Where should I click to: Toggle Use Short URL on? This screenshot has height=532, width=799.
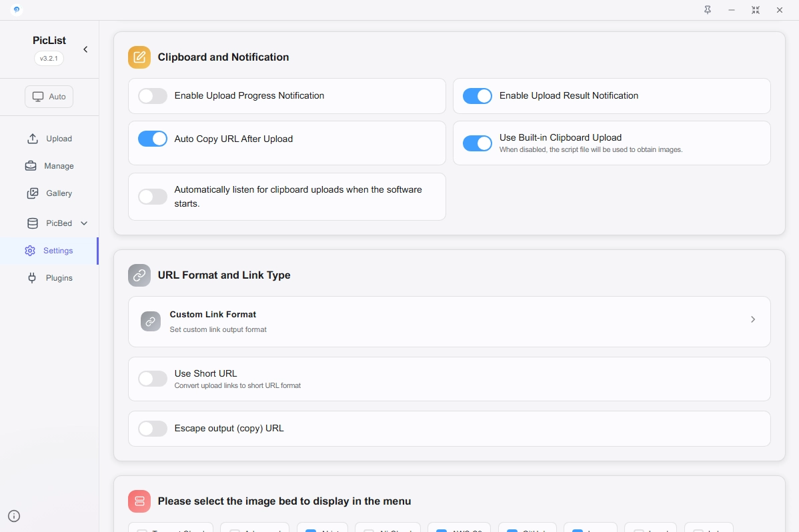(153, 379)
